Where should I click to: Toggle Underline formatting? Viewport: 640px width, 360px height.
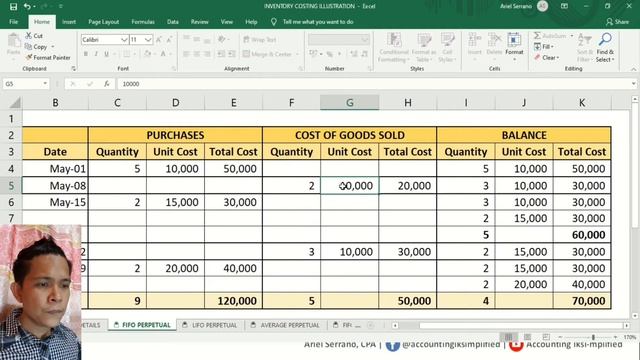click(107, 54)
